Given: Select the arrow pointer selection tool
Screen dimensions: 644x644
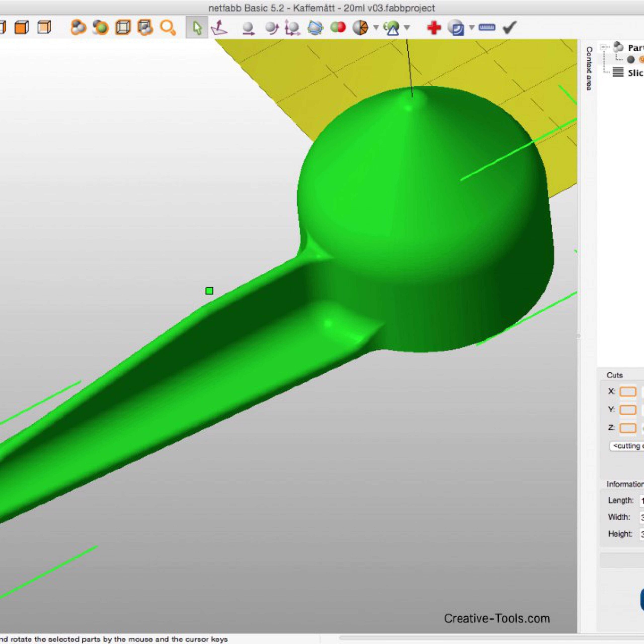Looking at the screenshot, I should [x=197, y=28].
